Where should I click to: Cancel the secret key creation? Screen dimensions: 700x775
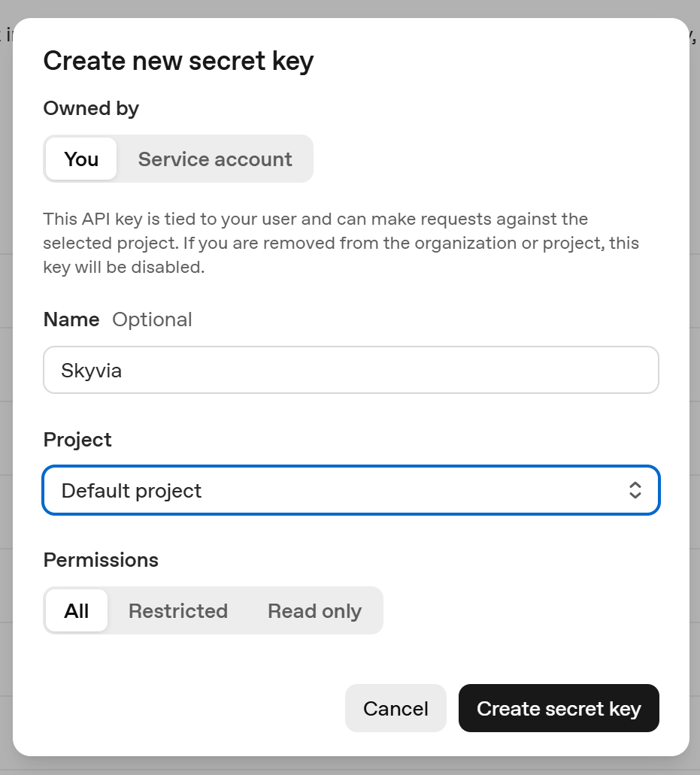pyautogui.click(x=395, y=707)
